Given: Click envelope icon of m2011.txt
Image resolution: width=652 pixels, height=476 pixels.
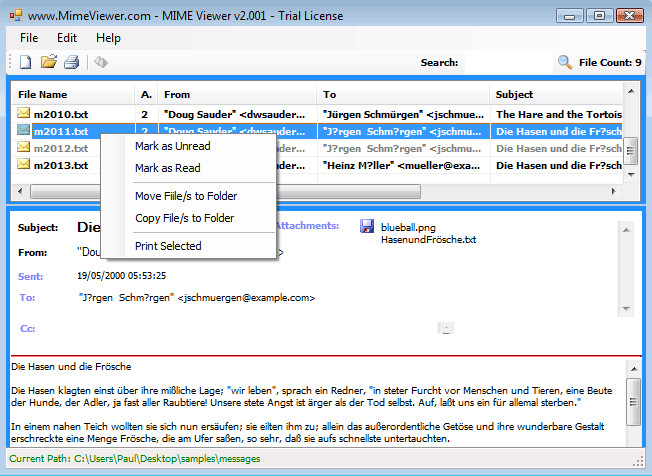Looking at the screenshot, I should (x=24, y=131).
